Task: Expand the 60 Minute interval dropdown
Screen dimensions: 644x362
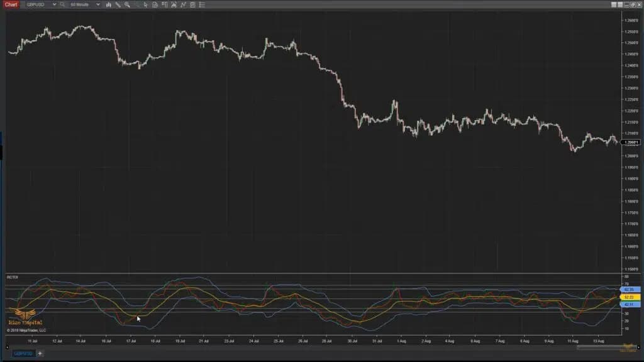Action: coord(97,4)
